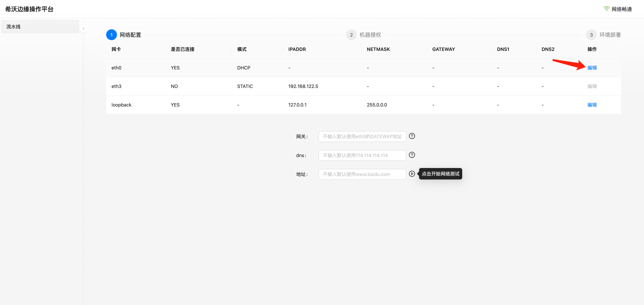Click the 网络畅通 status text
The image size is (644, 305).
point(622,9)
